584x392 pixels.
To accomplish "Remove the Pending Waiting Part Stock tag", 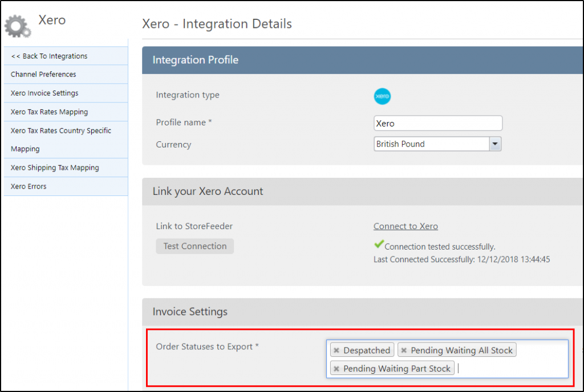I will [336, 369].
